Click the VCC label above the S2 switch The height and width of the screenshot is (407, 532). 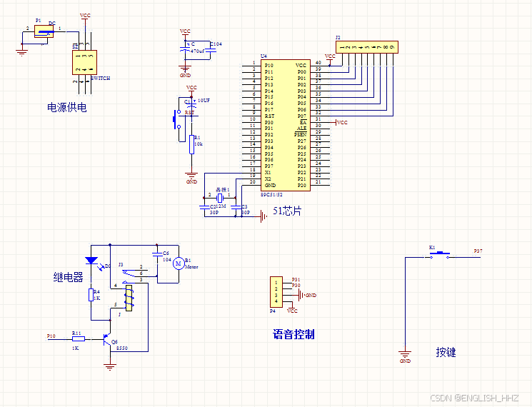pyautogui.click(x=85, y=16)
